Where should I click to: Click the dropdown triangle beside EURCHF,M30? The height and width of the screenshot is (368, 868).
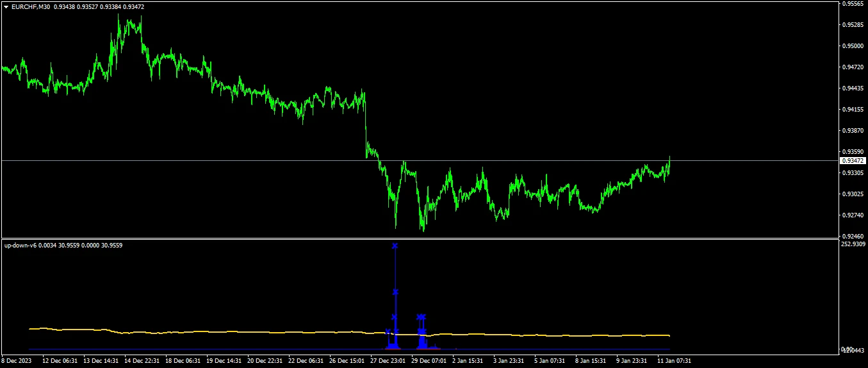(6, 6)
